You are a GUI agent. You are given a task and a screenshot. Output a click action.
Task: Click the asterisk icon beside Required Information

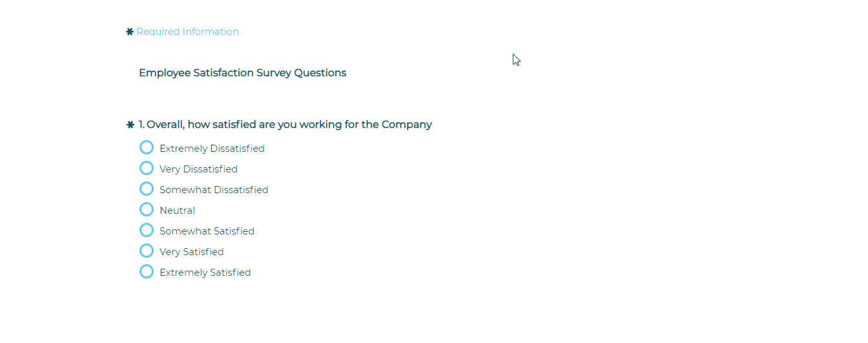point(130,32)
